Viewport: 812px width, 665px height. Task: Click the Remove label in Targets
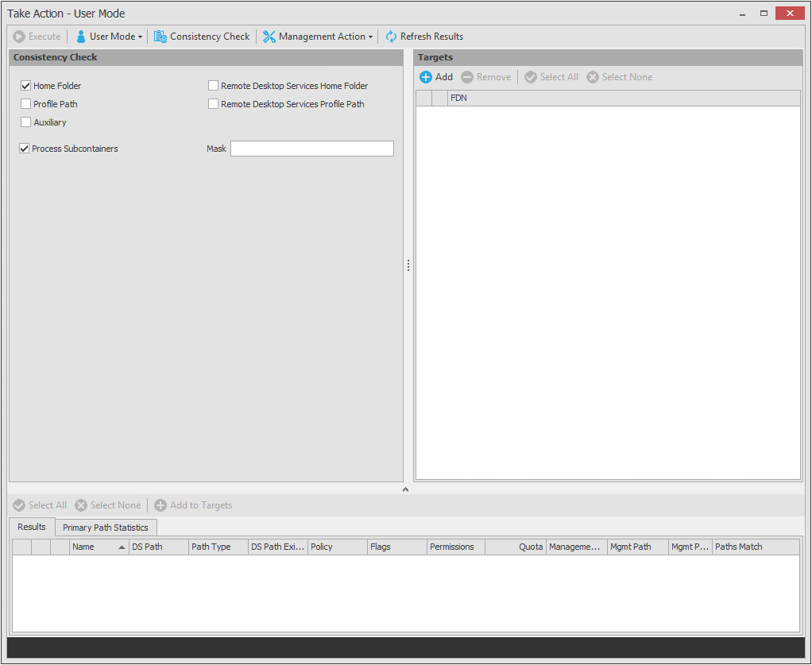(493, 77)
